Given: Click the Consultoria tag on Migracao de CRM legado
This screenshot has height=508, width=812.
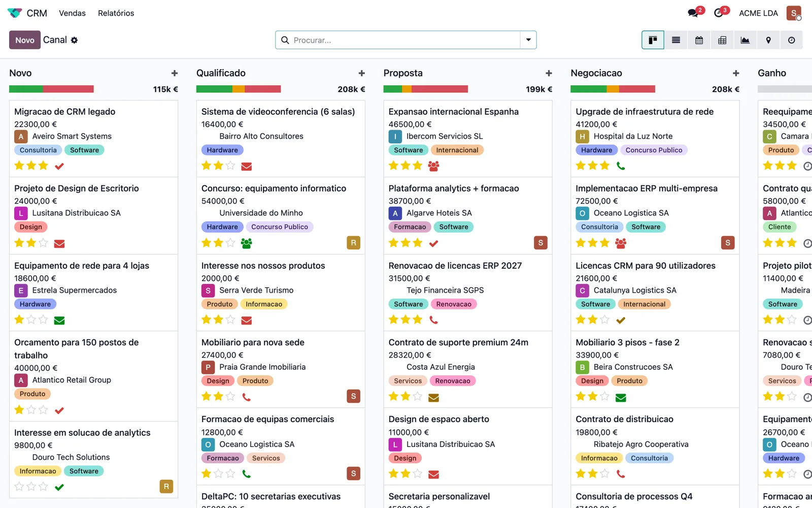Looking at the screenshot, I should point(38,150).
